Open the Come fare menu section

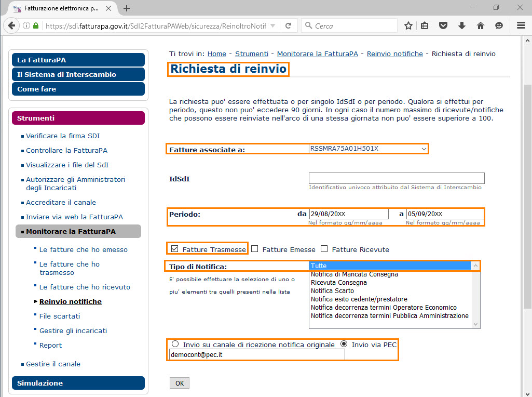point(78,89)
